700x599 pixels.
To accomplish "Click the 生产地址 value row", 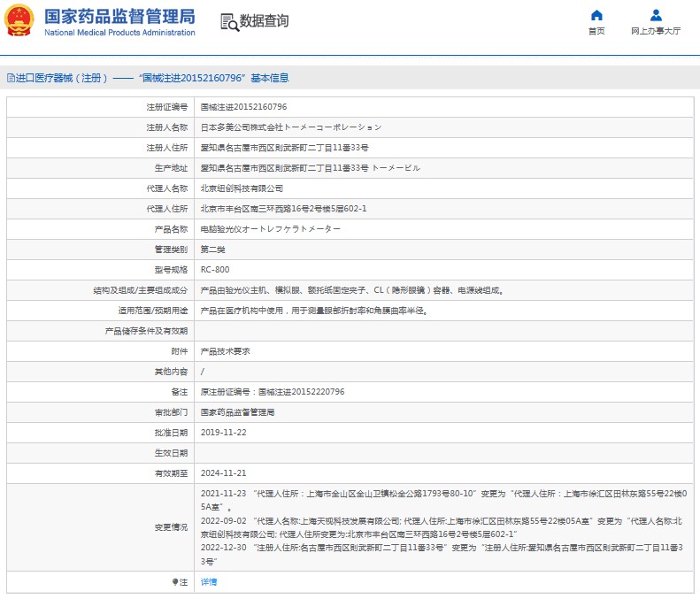I will tap(311, 168).
